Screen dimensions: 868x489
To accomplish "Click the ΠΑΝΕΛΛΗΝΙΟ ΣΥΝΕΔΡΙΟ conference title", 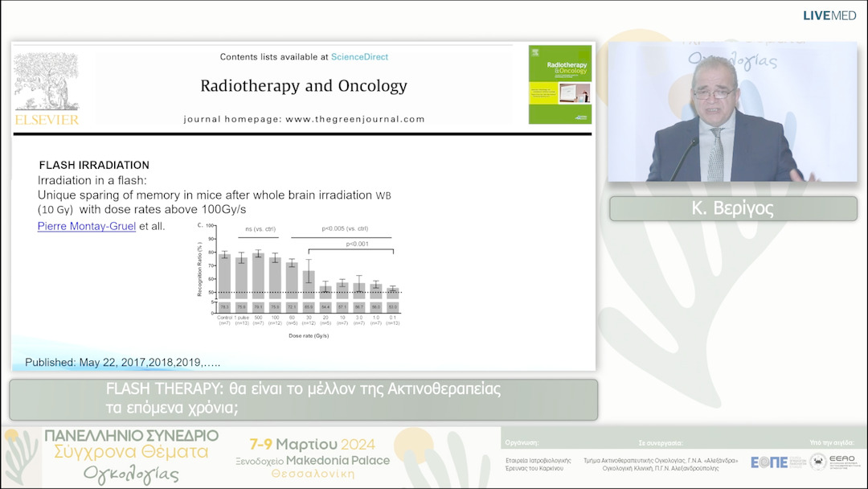I will (132, 436).
